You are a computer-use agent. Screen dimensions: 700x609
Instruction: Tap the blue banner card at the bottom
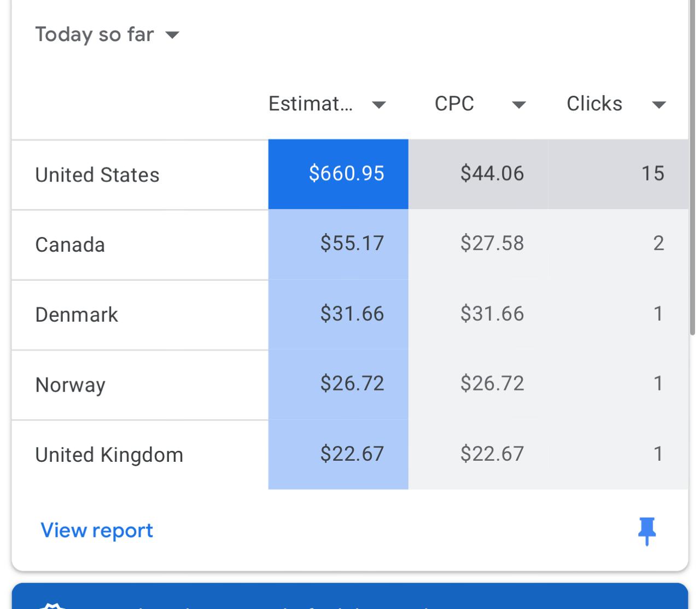pyautogui.click(x=350, y=598)
